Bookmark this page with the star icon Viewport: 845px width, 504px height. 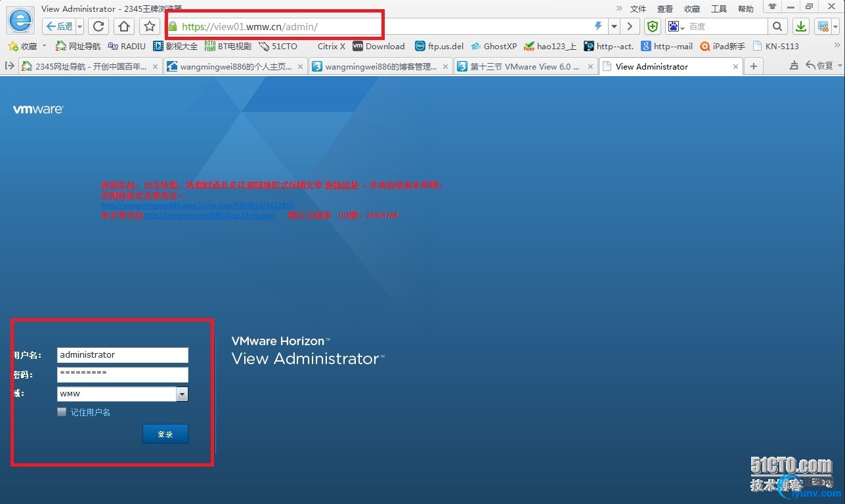150,26
